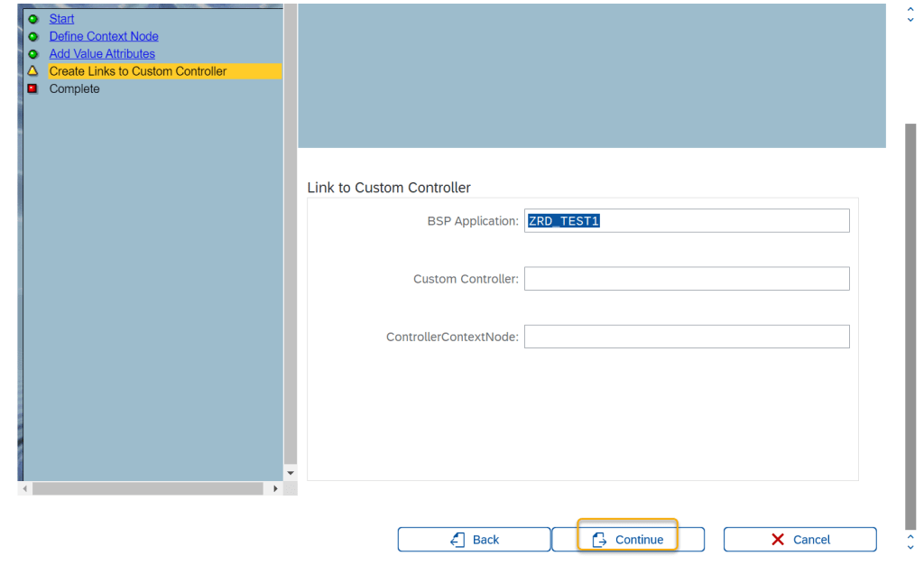924x565 pixels.
Task: Click roadmap panel's scroll left arrow
Action: point(24,488)
